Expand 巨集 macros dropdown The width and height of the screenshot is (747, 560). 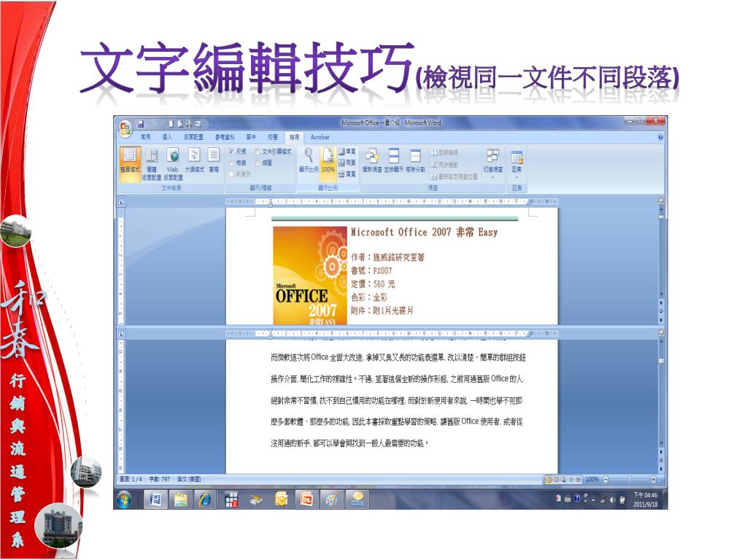coord(517,164)
